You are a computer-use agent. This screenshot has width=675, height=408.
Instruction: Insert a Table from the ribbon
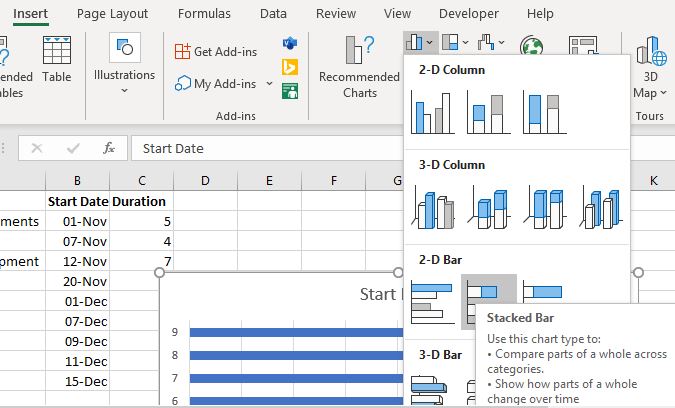[x=57, y=59]
